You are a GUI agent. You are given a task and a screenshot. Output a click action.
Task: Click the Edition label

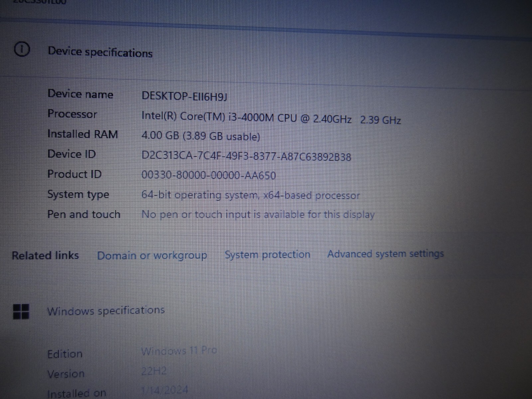pyautogui.click(x=65, y=354)
